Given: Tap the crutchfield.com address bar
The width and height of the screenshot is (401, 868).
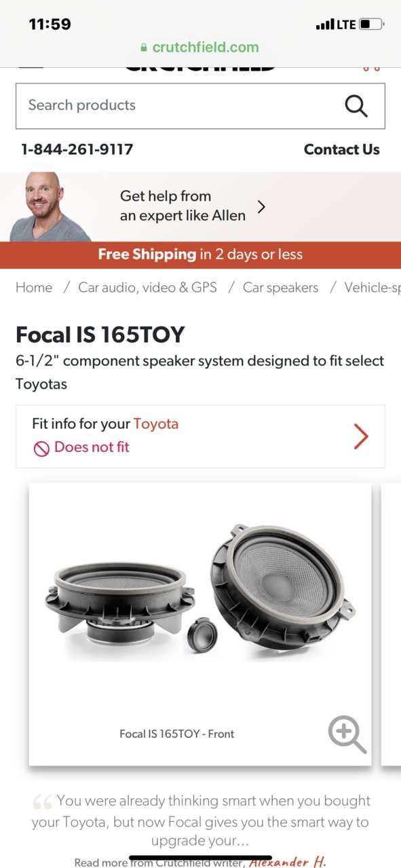Looking at the screenshot, I should (200, 48).
